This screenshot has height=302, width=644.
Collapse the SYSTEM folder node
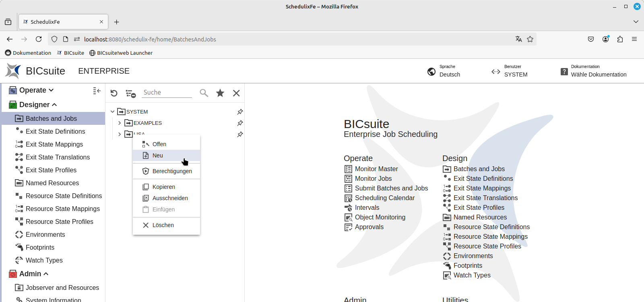113,112
